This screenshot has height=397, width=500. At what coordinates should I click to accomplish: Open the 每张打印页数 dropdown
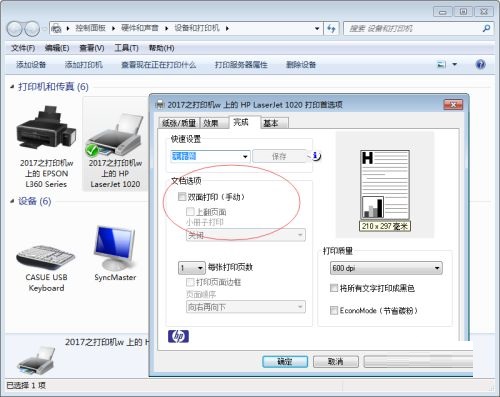192,268
